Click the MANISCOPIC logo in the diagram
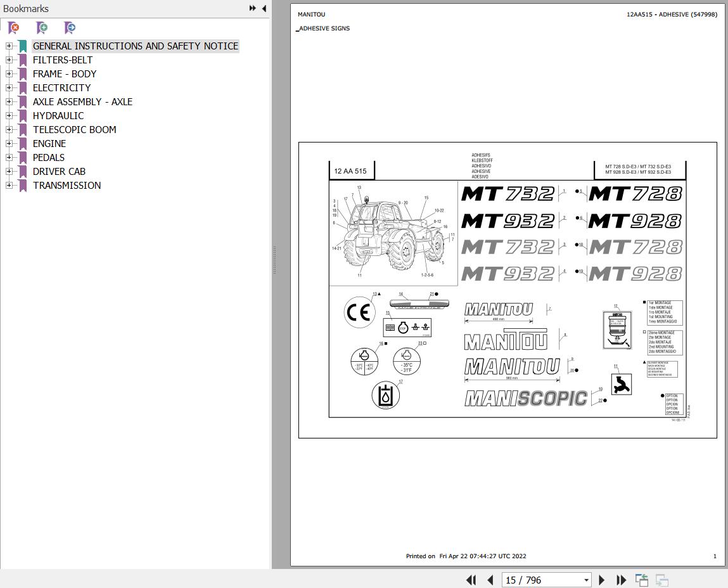 pos(527,398)
